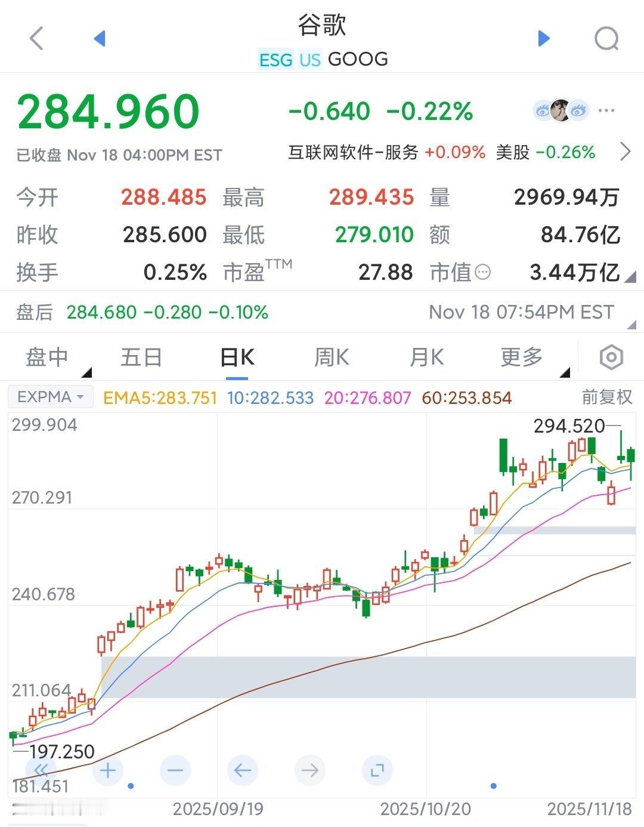
Task: Switch to previous stock with left triangle
Action: click(100, 38)
